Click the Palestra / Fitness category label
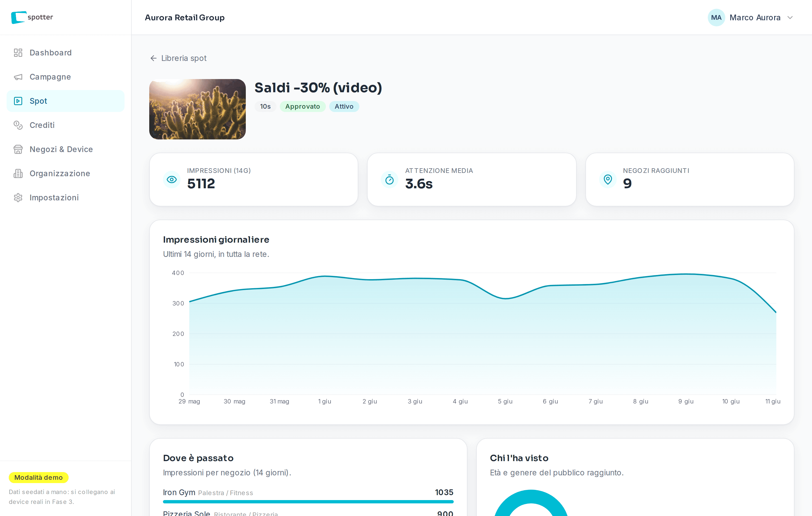The height and width of the screenshot is (516, 812). point(225,493)
